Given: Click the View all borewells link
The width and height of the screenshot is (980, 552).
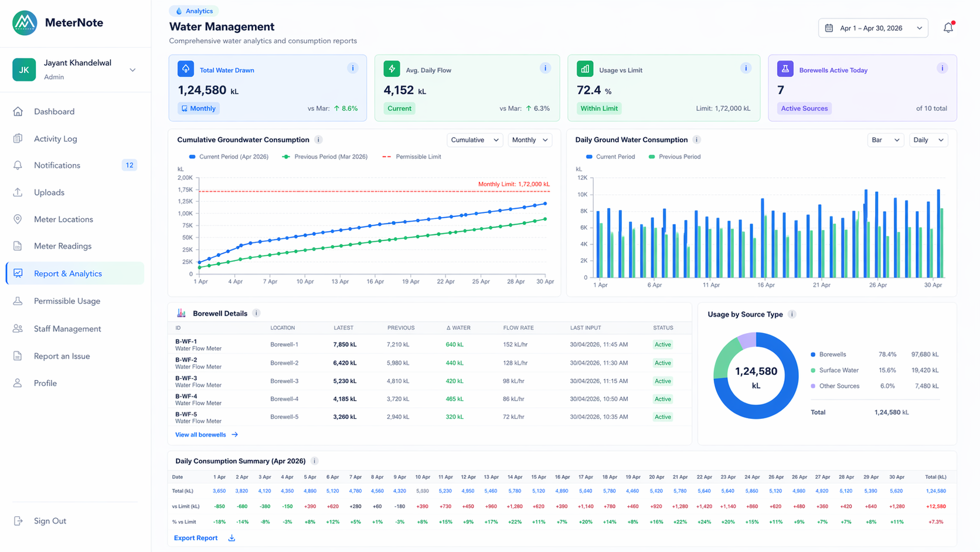Looking at the screenshot, I should tap(201, 435).
